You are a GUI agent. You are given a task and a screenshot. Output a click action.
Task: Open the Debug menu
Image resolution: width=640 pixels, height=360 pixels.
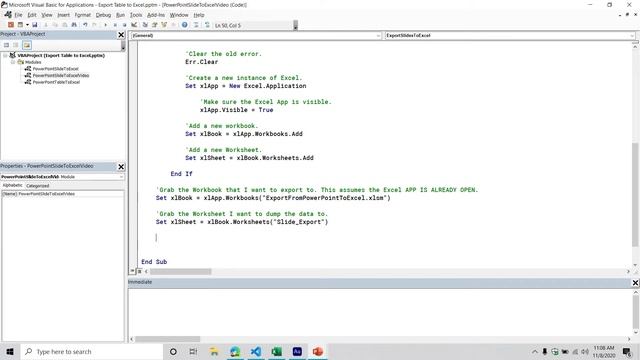103,15
